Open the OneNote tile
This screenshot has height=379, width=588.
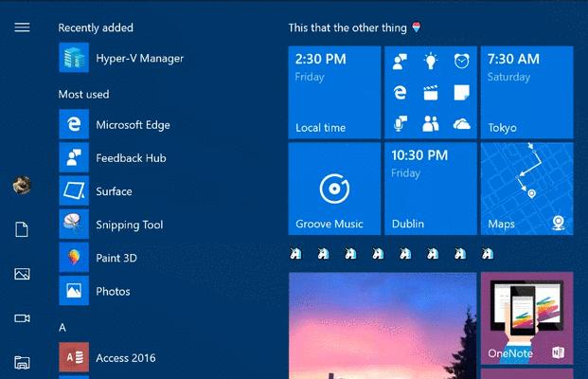(526, 318)
